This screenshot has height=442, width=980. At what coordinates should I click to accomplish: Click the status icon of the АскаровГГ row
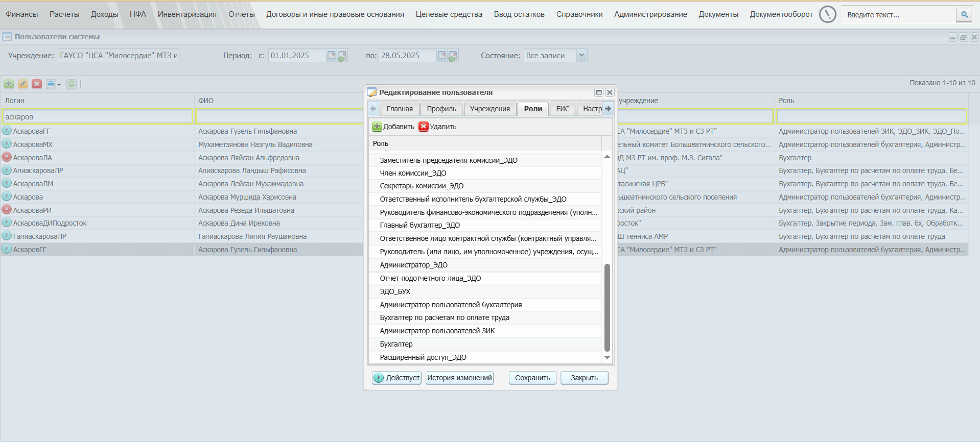7,250
